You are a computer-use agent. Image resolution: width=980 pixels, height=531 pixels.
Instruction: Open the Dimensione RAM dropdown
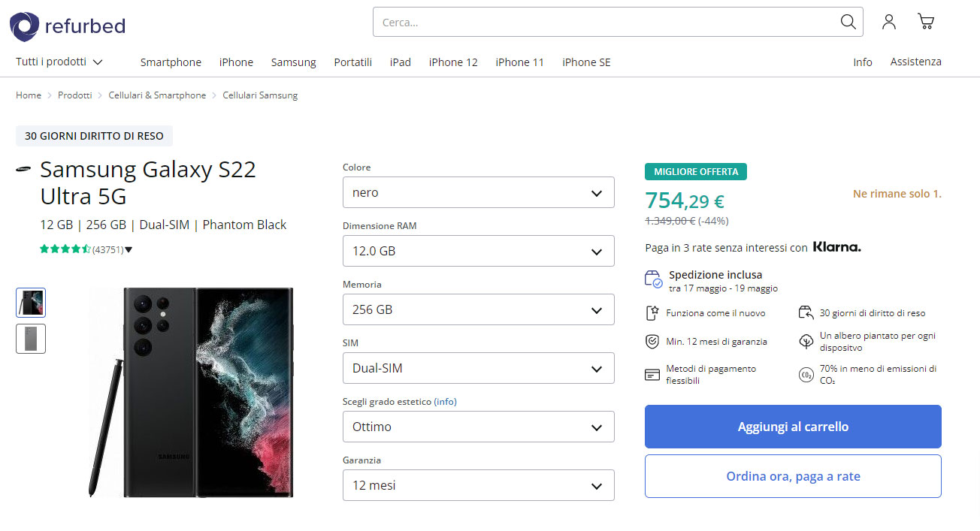(478, 251)
